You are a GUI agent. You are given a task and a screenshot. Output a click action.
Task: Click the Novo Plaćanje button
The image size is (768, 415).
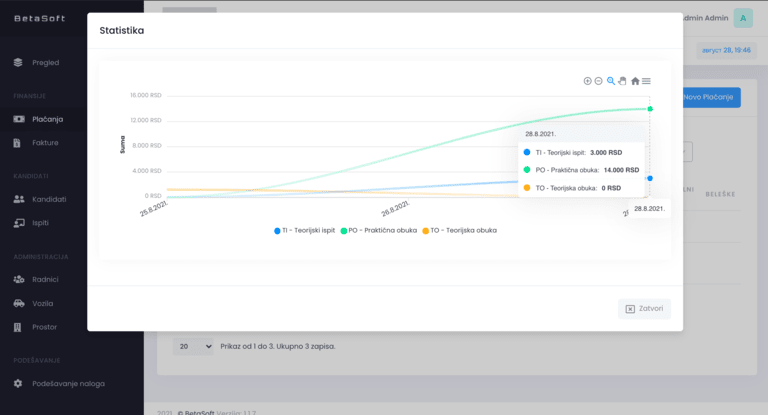709,97
